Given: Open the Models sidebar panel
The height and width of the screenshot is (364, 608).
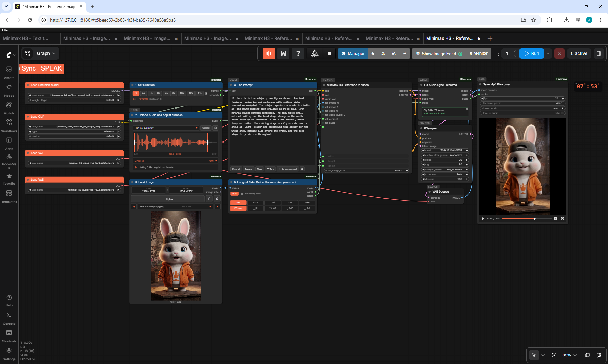Looking at the screenshot, I should [9, 108].
